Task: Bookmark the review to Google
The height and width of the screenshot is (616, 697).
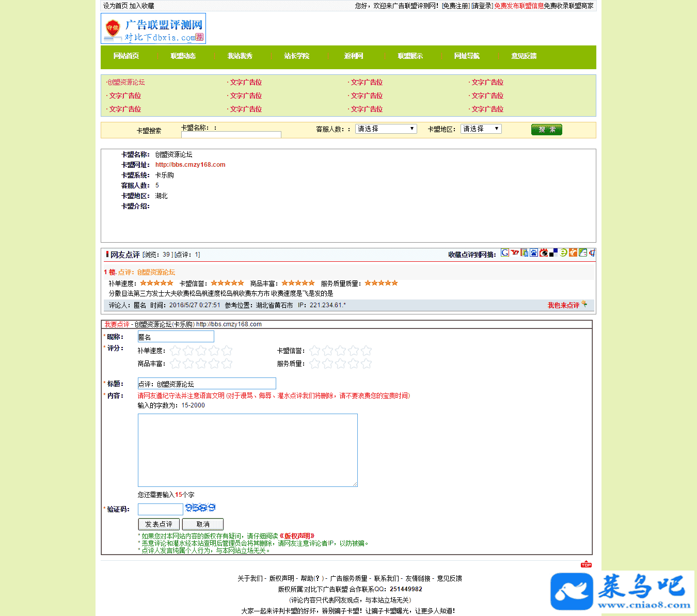Action: 505,252
